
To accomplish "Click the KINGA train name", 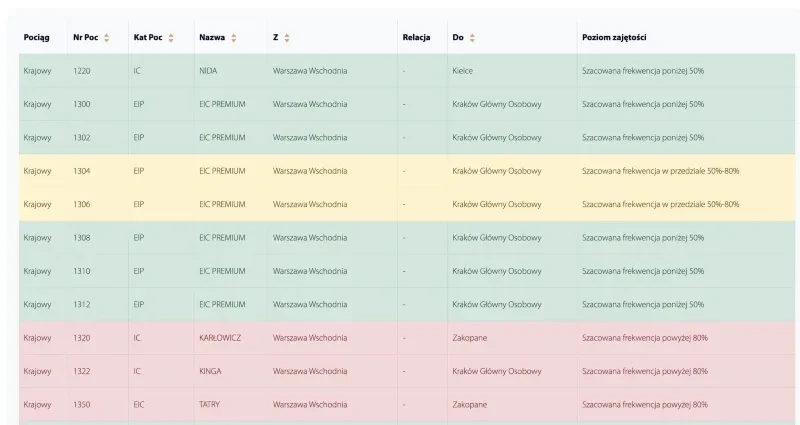I will tap(210, 371).
